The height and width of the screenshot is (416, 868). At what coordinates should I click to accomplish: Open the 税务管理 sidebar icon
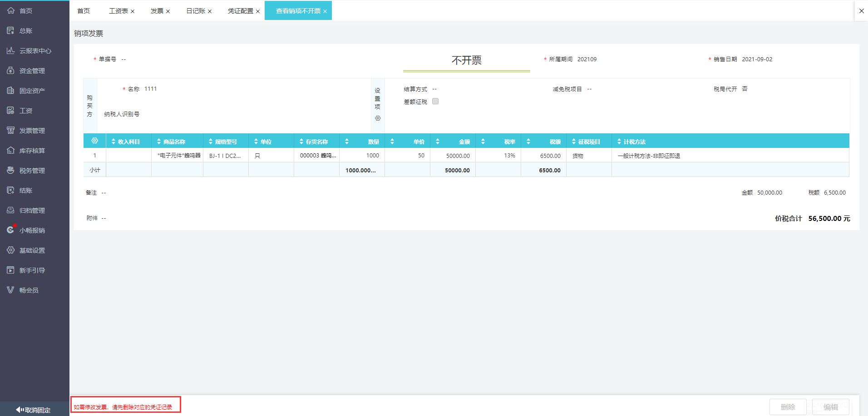(x=10, y=170)
